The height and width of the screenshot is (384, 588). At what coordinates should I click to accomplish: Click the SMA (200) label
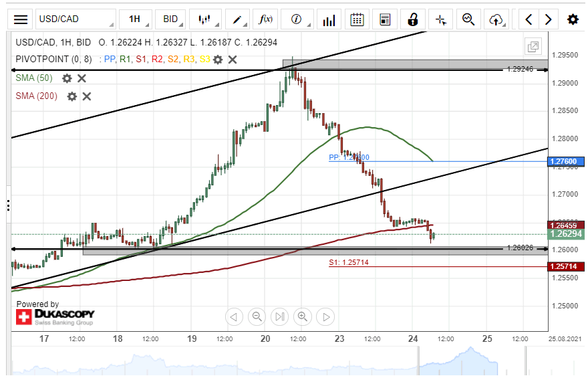[36, 96]
